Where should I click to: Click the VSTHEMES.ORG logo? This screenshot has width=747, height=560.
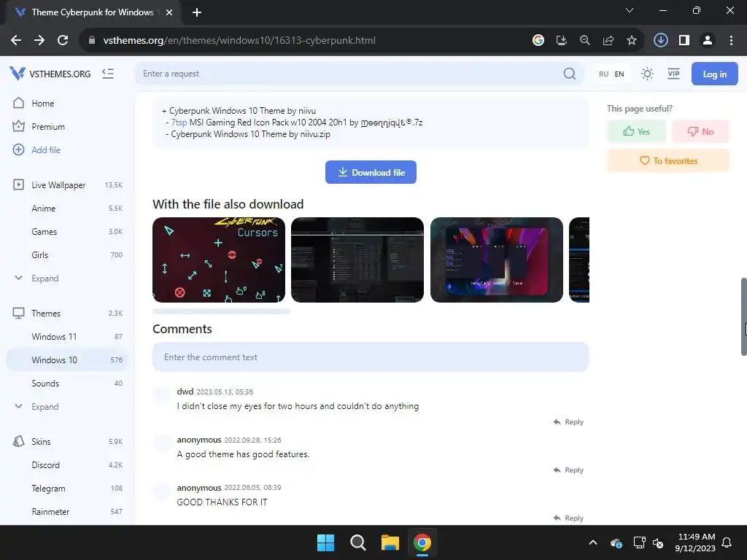(50, 74)
